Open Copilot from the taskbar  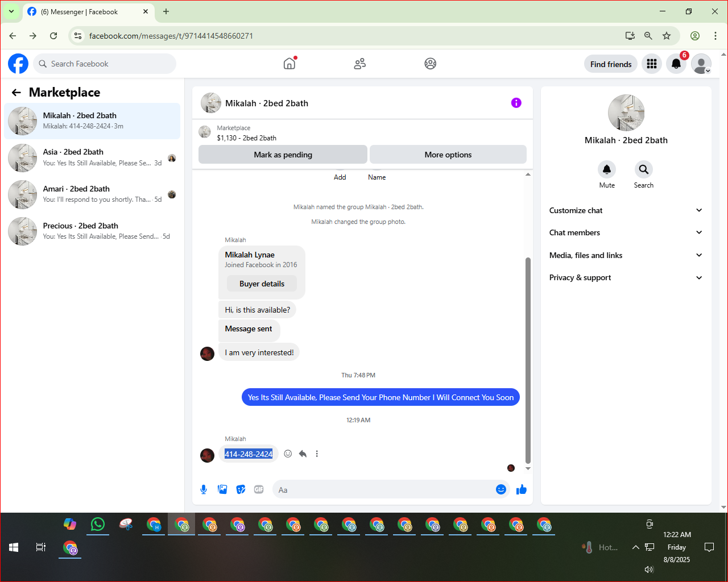point(70,524)
